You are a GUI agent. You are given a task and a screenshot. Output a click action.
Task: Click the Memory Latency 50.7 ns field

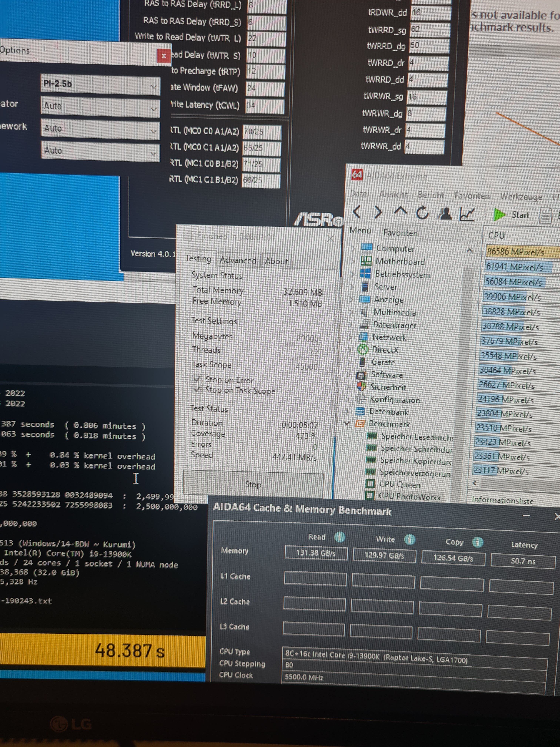[x=523, y=561]
